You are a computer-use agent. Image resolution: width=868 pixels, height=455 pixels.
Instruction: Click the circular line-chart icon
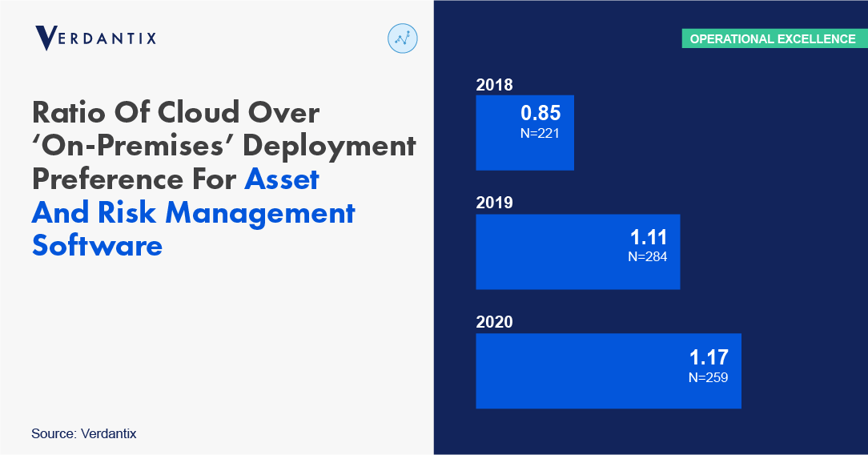(x=403, y=38)
